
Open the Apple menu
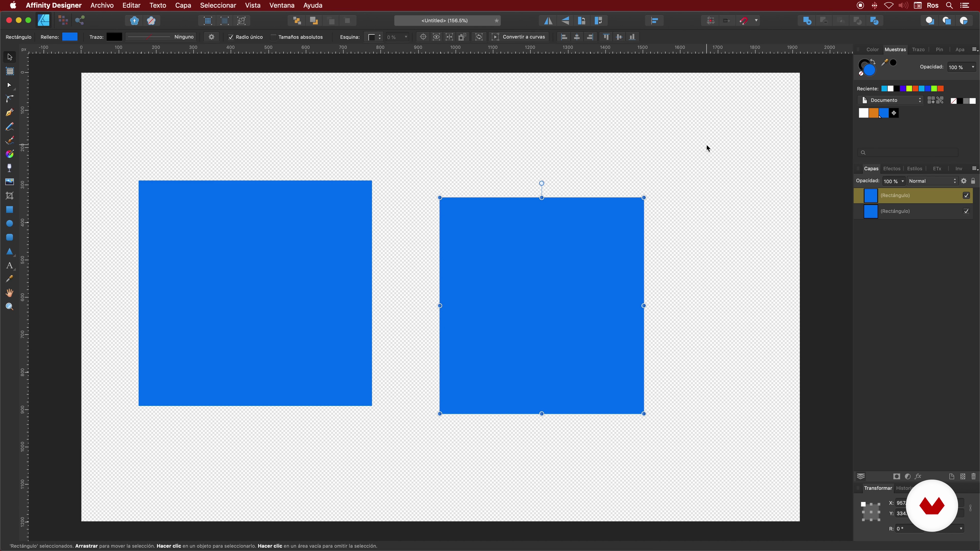tap(13, 5)
